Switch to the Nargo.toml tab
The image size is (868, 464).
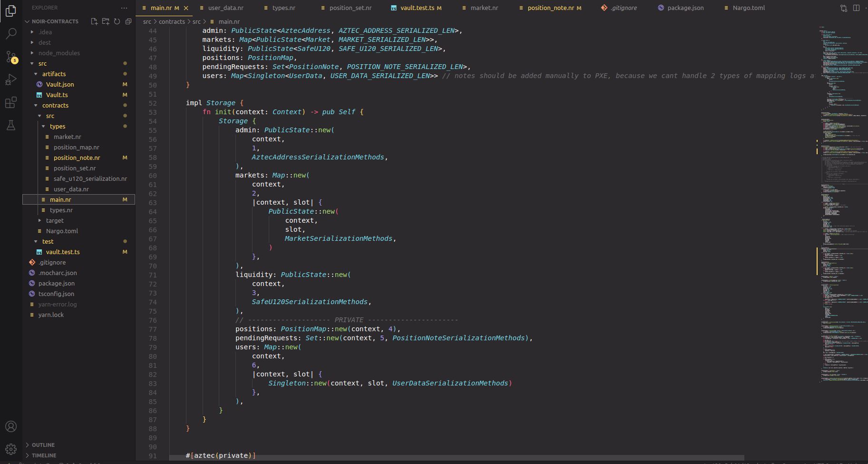pyautogui.click(x=749, y=8)
